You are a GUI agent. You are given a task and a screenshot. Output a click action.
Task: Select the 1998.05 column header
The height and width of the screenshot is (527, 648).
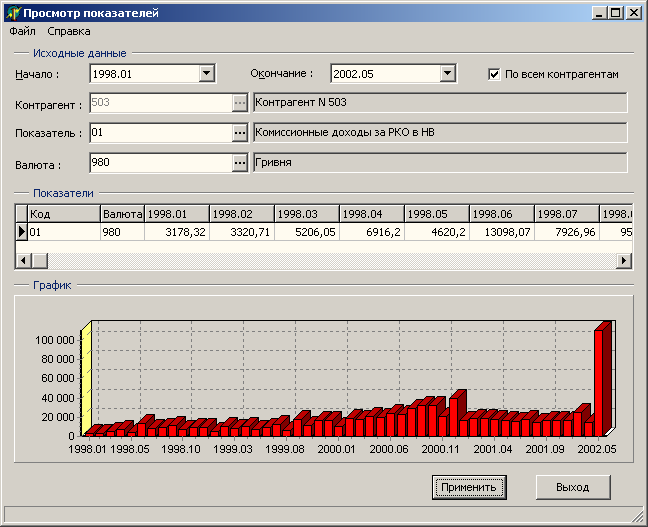click(x=437, y=214)
